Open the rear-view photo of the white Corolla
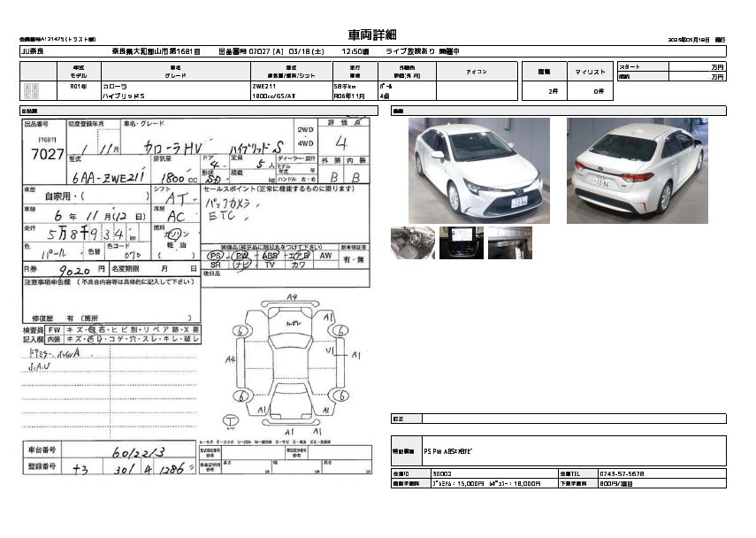This screenshot has width=756, height=538. 637,171
